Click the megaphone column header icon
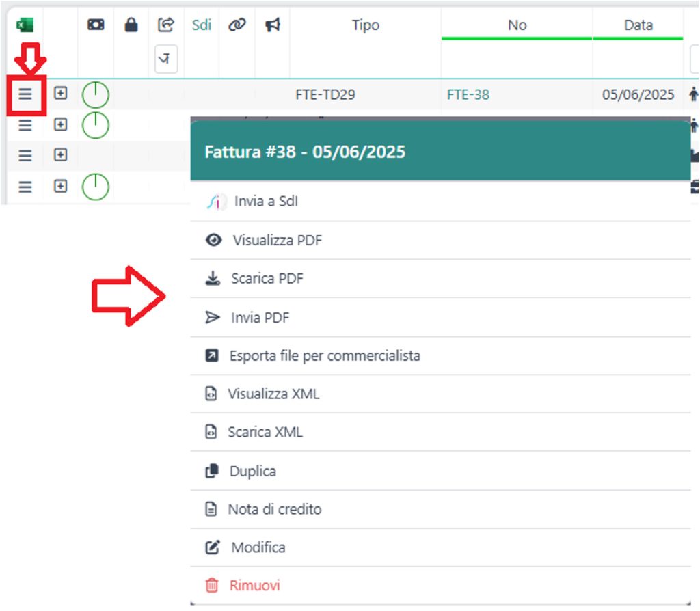Screen dimensions: 700x611 click(x=273, y=25)
